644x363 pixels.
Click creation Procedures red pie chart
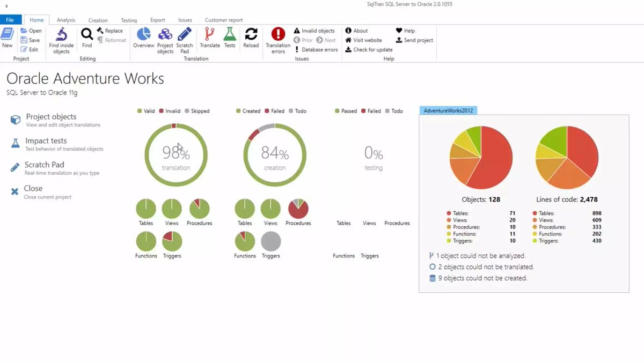(298, 209)
